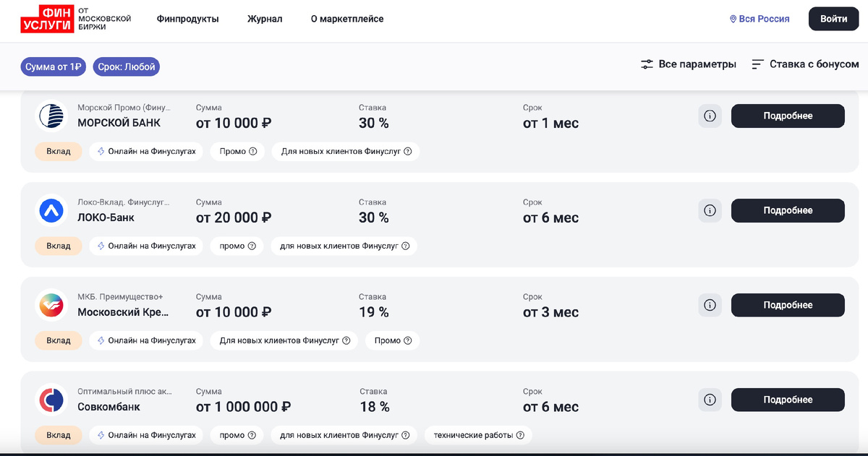Open the Финуслуги logo home link
The image size is (868, 456).
coord(75,19)
